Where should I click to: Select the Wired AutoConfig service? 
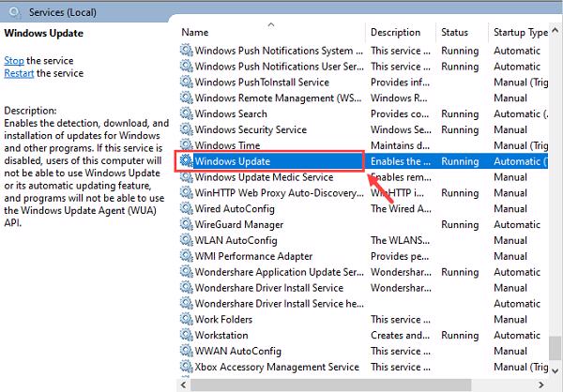pos(235,209)
